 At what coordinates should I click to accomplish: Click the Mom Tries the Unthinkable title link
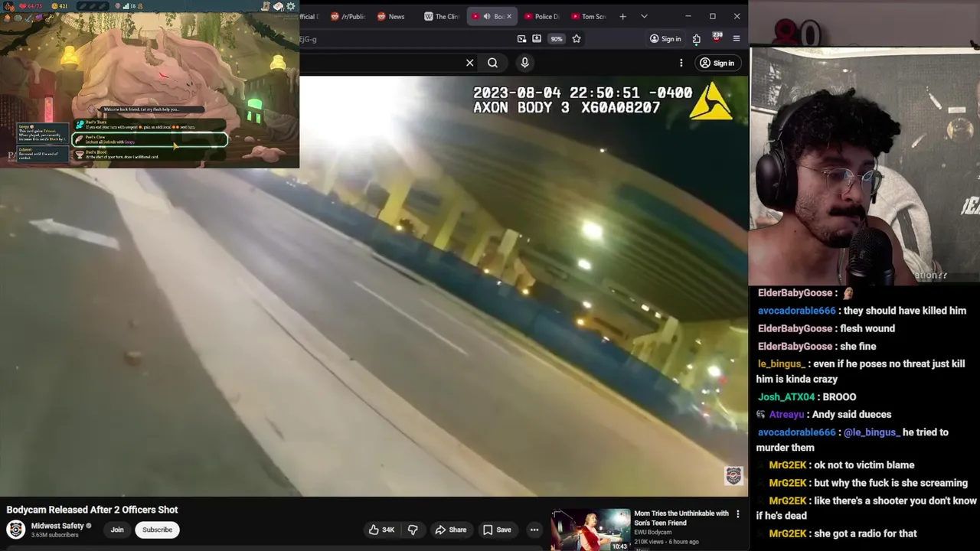coord(681,518)
